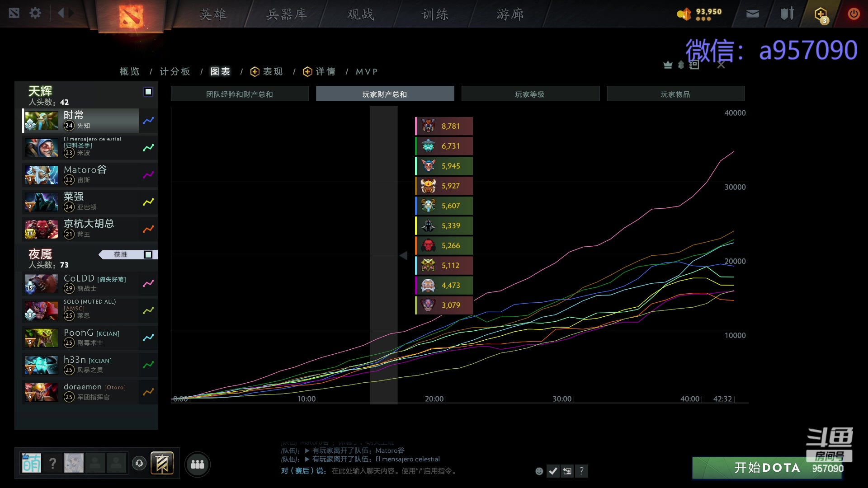
Task: Open the Dota Plus hexagon icon with badge 3
Action: tap(820, 14)
